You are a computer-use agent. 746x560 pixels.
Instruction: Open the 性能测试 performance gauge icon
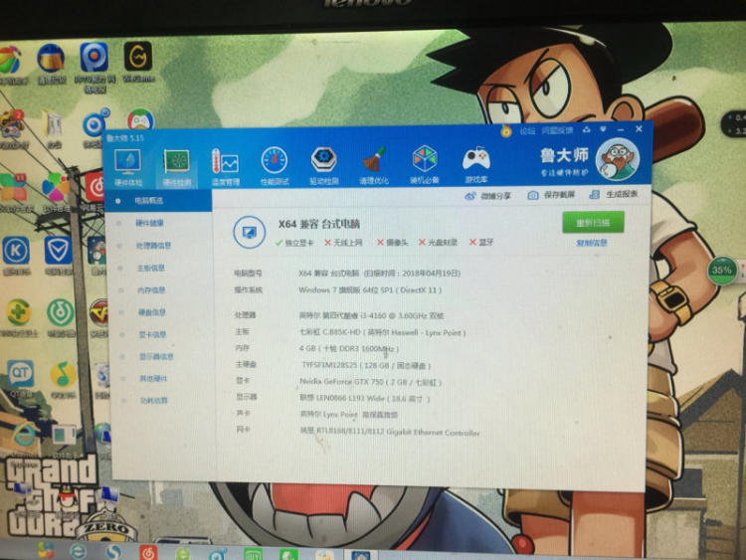click(275, 165)
